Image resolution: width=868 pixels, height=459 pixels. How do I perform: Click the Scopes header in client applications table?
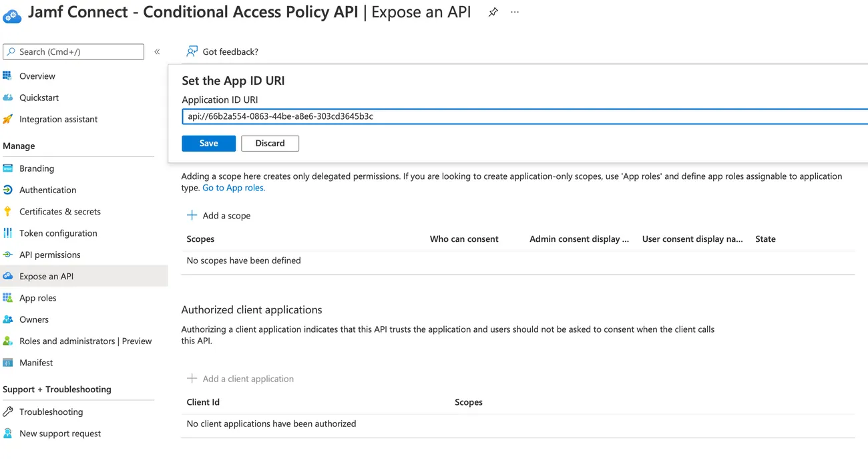pyautogui.click(x=469, y=402)
